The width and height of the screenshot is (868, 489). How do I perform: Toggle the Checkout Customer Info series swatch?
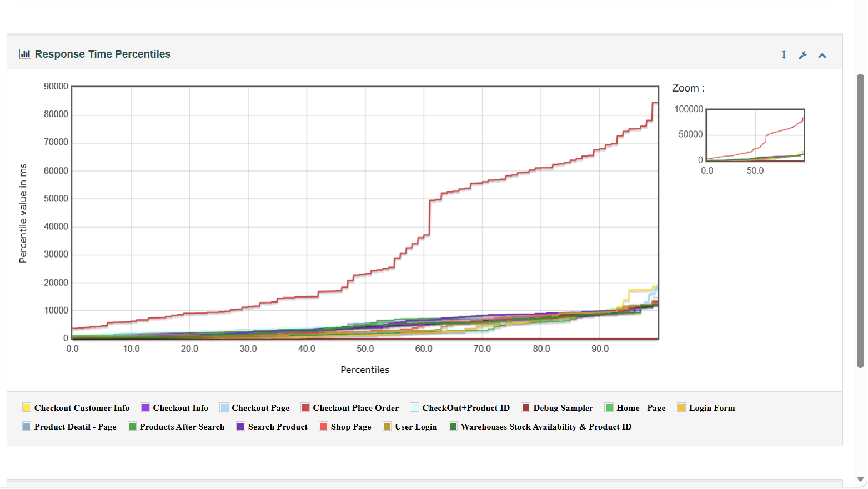click(x=27, y=407)
